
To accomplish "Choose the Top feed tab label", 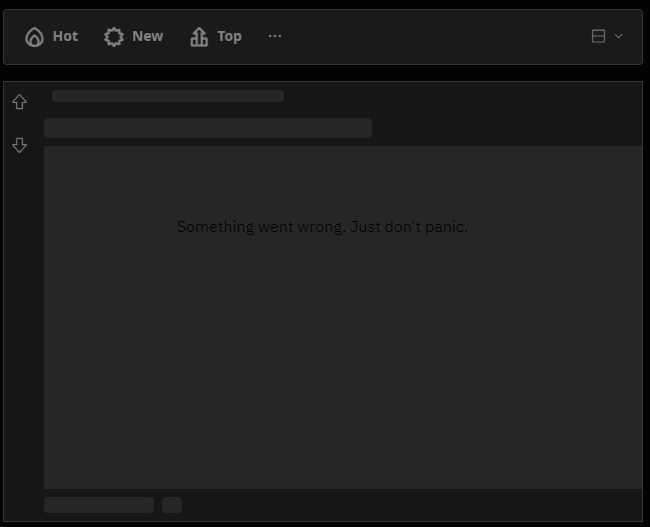I will (229, 36).
